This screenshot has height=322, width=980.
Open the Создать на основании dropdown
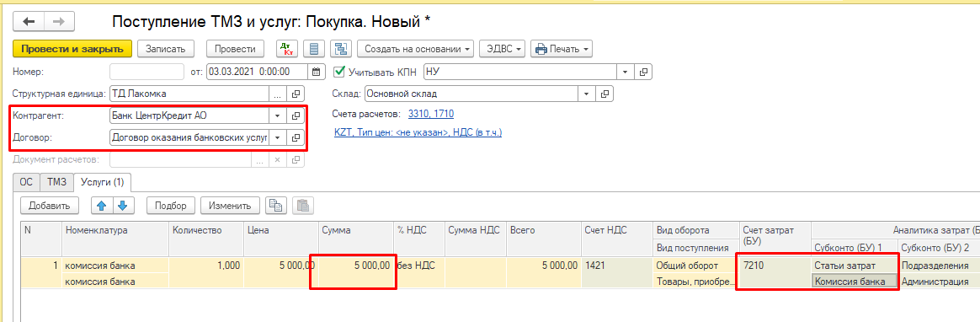coord(416,49)
